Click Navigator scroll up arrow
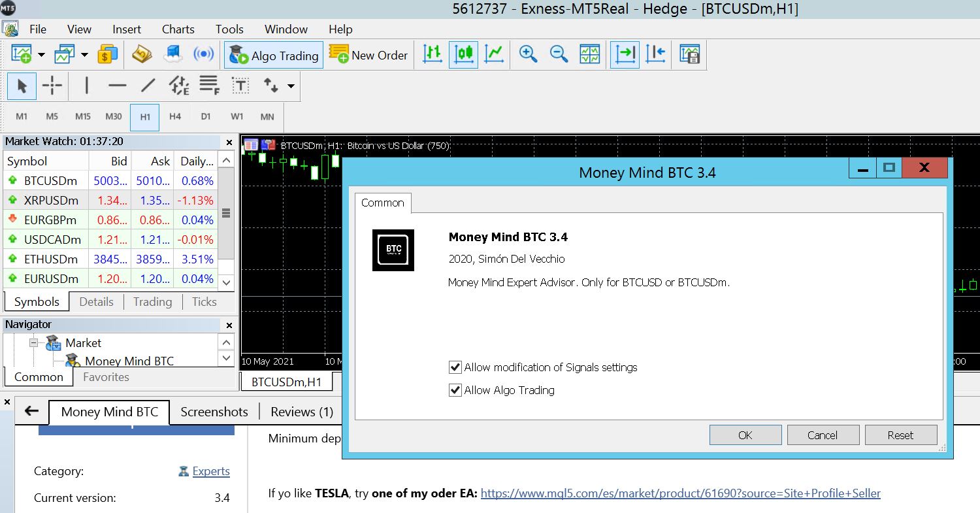 point(226,342)
